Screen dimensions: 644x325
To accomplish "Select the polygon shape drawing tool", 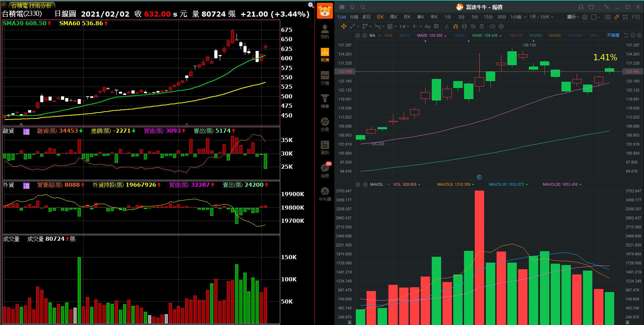I will pyautogui.click(x=365, y=26).
